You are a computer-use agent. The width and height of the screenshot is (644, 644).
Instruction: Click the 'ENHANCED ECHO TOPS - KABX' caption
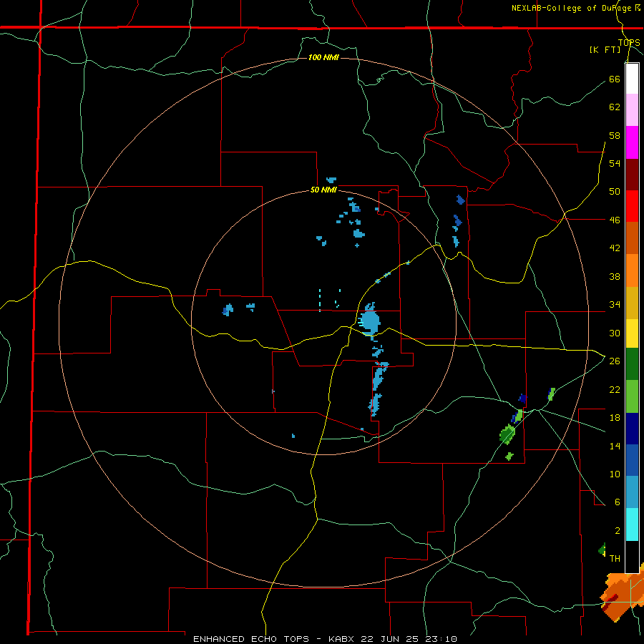275,639
